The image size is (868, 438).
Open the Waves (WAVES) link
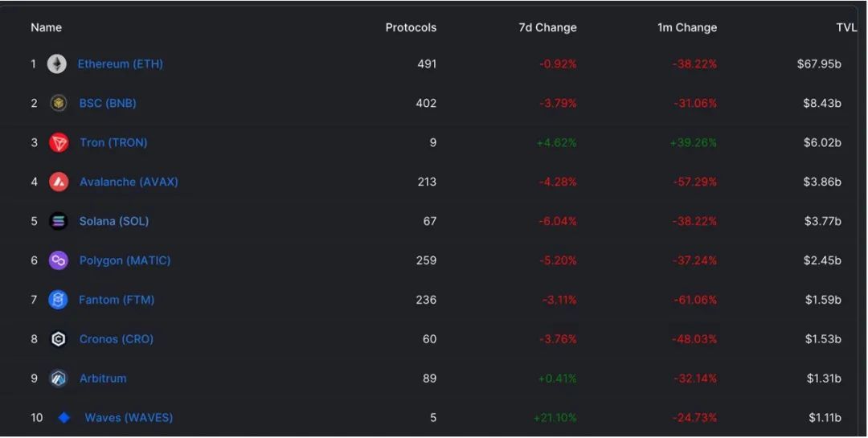[129, 418]
